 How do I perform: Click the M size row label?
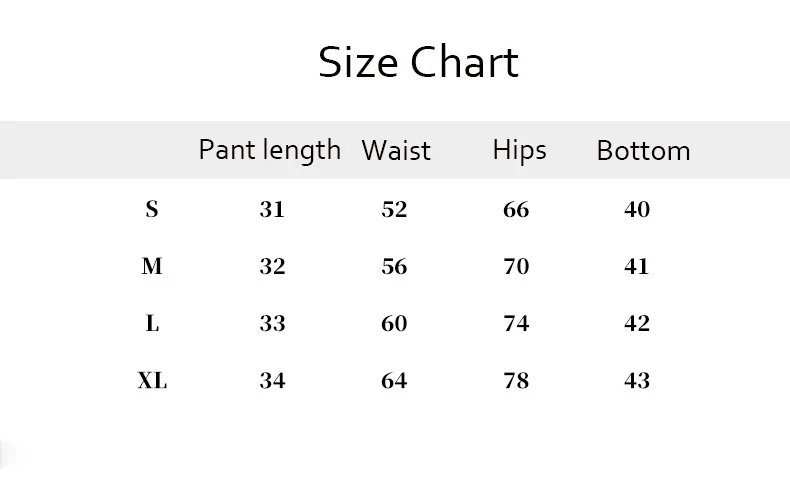pos(152,266)
